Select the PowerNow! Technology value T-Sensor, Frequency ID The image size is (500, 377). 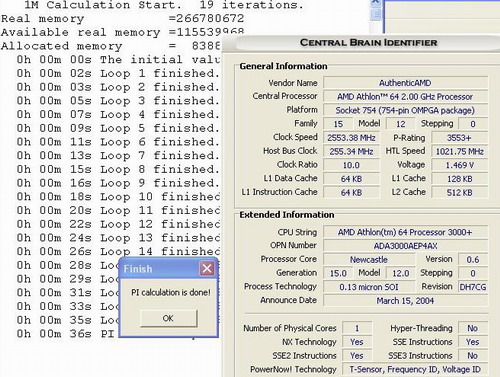tap(415, 369)
